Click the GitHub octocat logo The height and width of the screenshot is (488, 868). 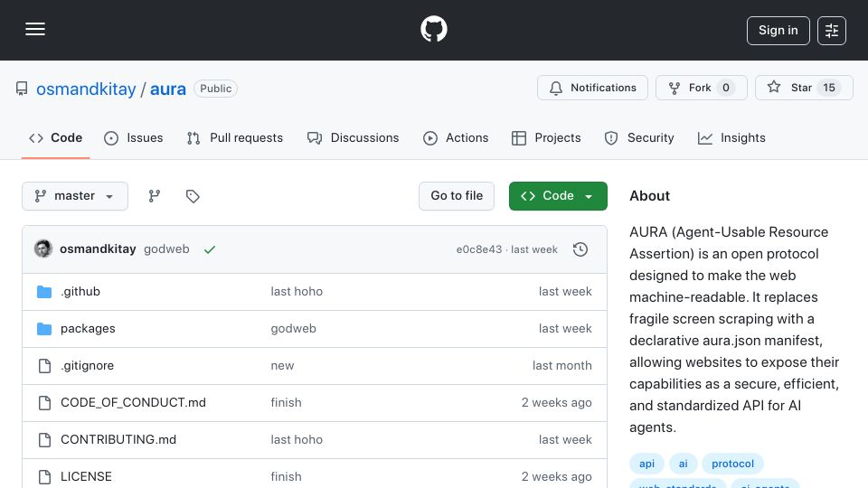pyautogui.click(x=433, y=29)
